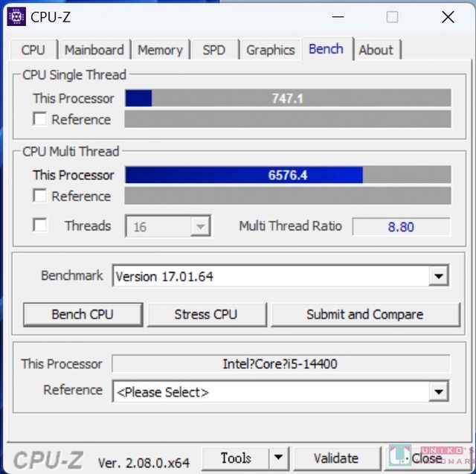The width and height of the screenshot is (476, 474).
Task: Click the multi thread score bar 6576.4
Action: click(288, 175)
